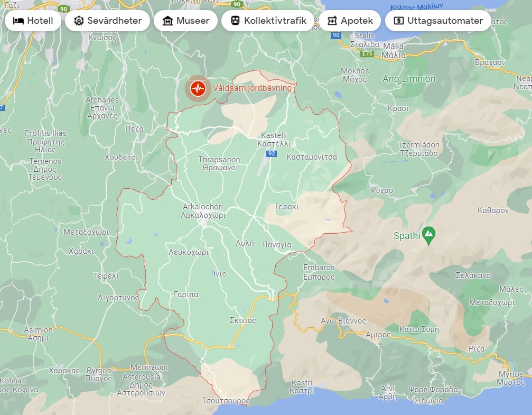Image resolution: width=532 pixels, height=415 pixels.
Task: Click the red earthquake alert icon
Action: [x=198, y=88]
